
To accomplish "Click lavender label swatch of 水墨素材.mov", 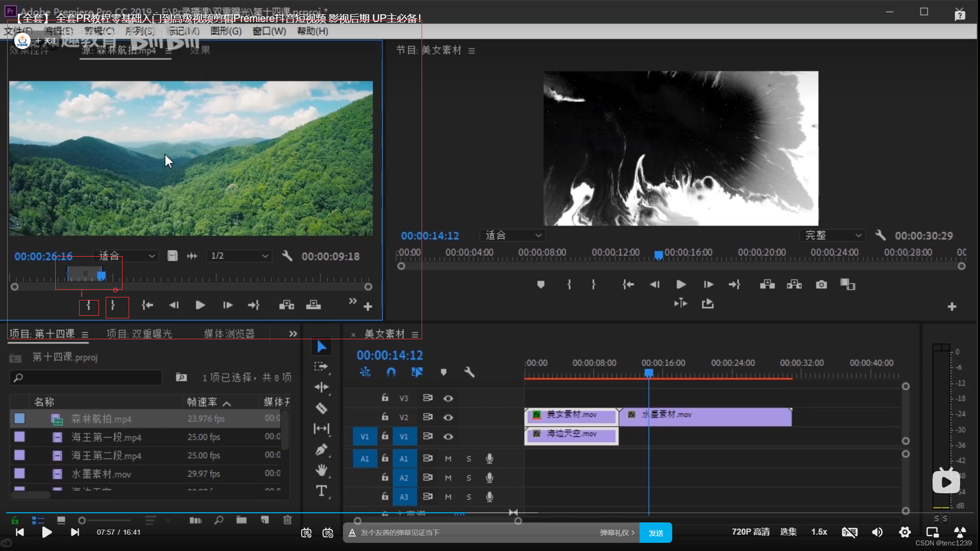I will click(19, 473).
